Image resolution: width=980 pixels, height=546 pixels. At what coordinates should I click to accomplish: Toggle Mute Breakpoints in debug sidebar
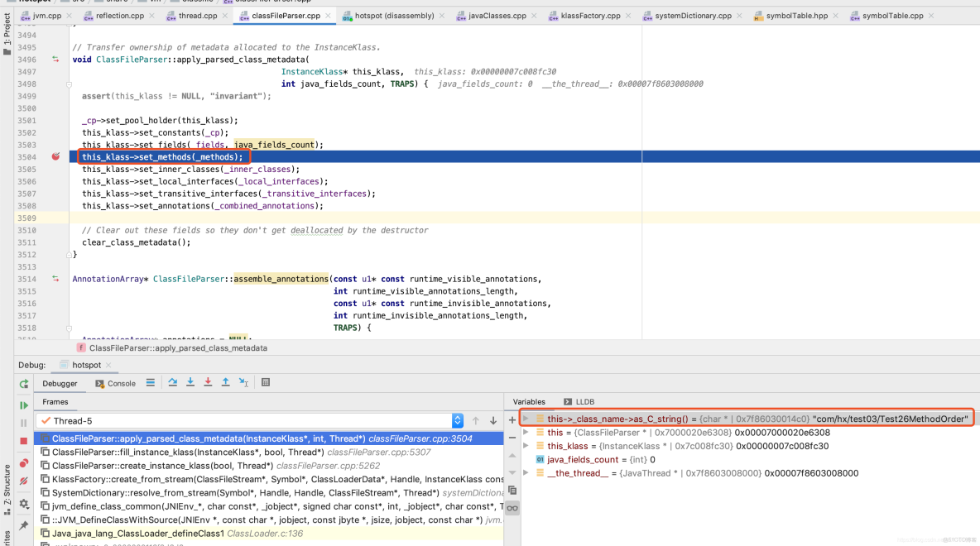tap(23, 481)
